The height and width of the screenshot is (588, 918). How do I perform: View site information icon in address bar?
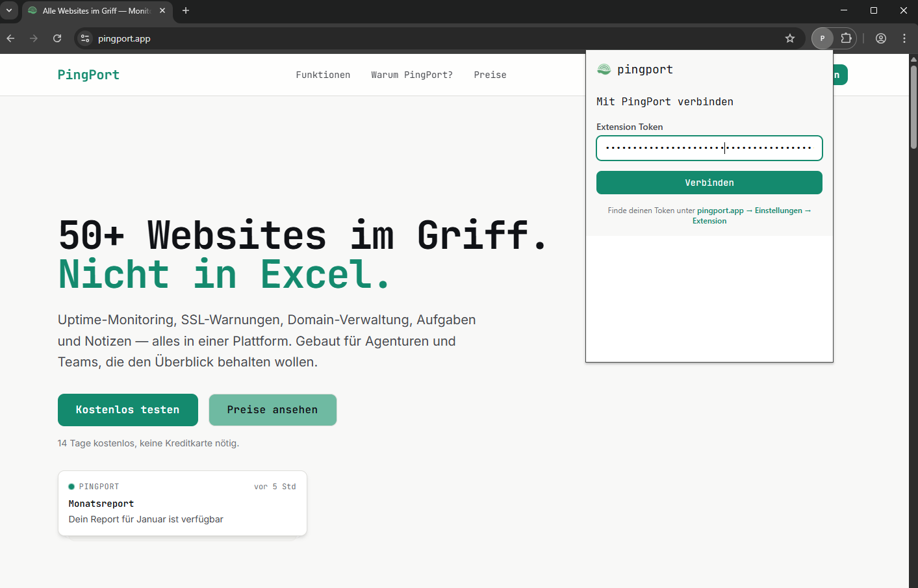85,38
